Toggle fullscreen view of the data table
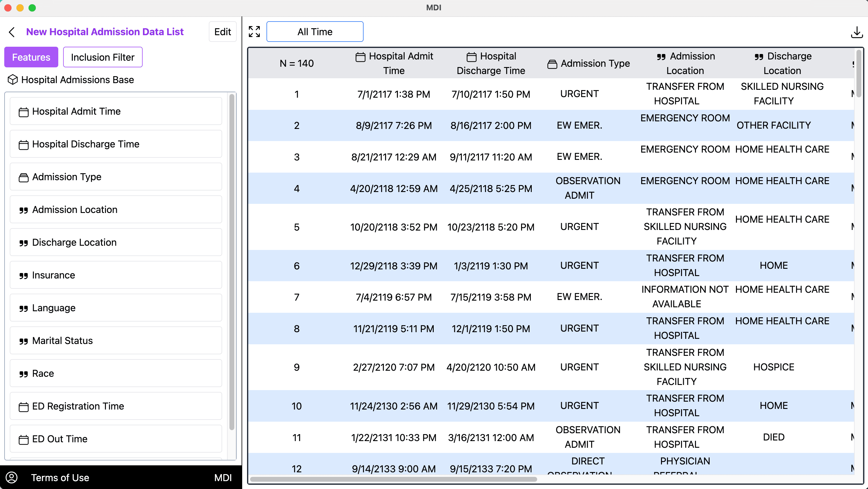Image resolution: width=868 pixels, height=489 pixels. [254, 31]
